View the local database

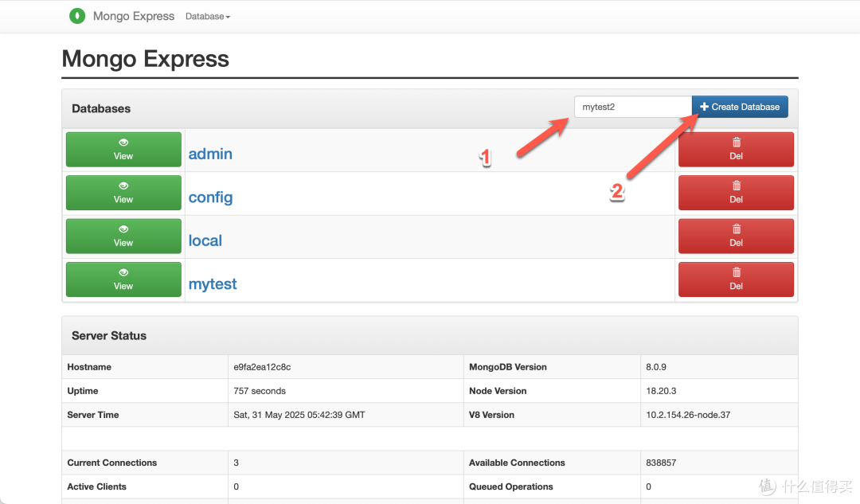(x=123, y=236)
